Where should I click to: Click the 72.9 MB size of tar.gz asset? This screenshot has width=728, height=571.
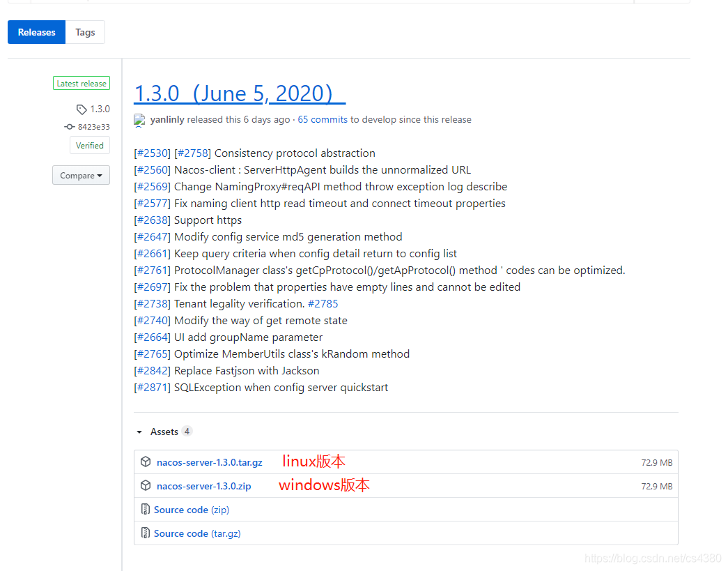[656, 463]
